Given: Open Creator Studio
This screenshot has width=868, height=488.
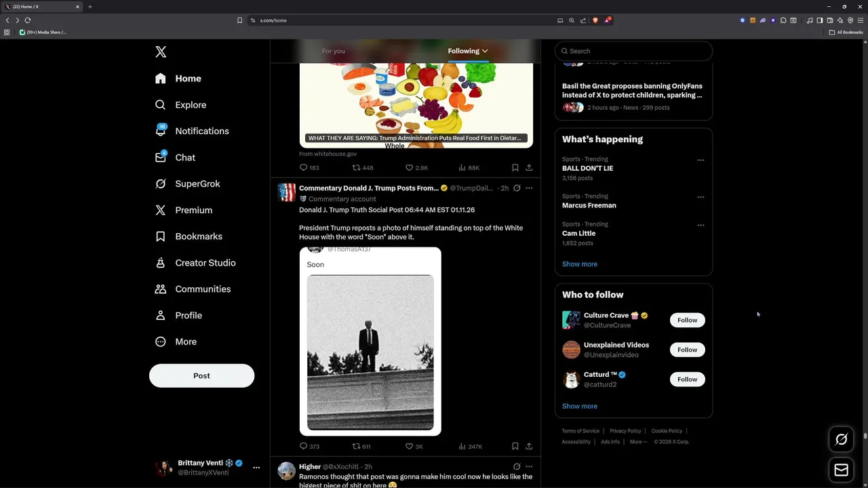Looking at the screenshot, I should [x=195, y=263].
